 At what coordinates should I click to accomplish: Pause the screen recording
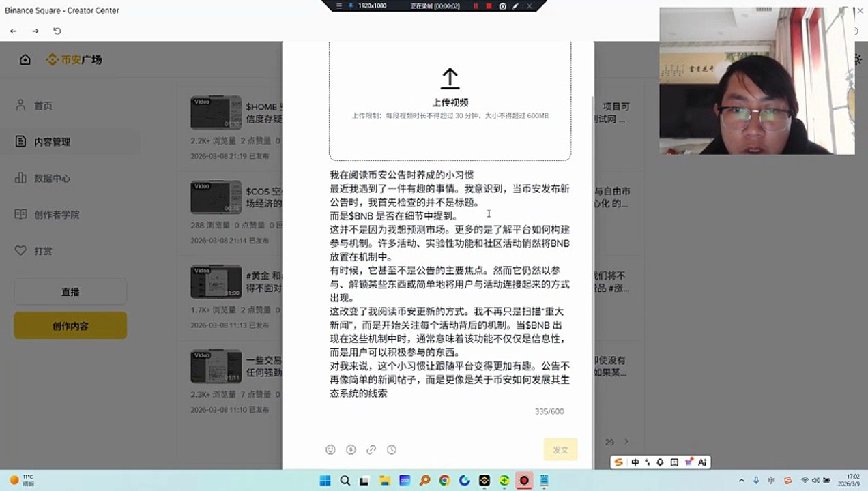pyautogui.click(x=476, y=5)
